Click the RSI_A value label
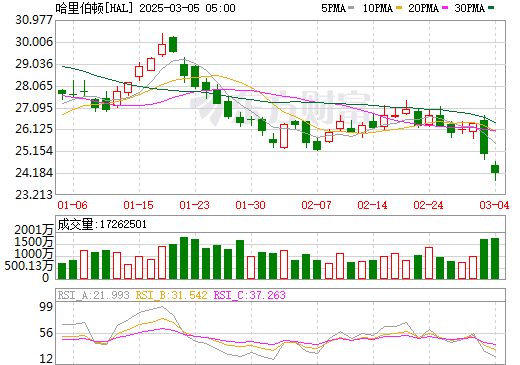 [93, 295]
